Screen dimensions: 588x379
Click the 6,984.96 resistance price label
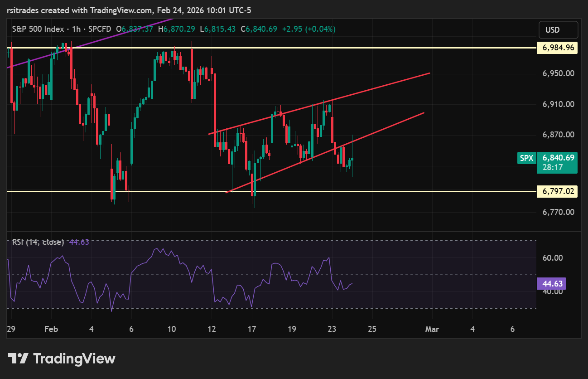click(557, 48)
